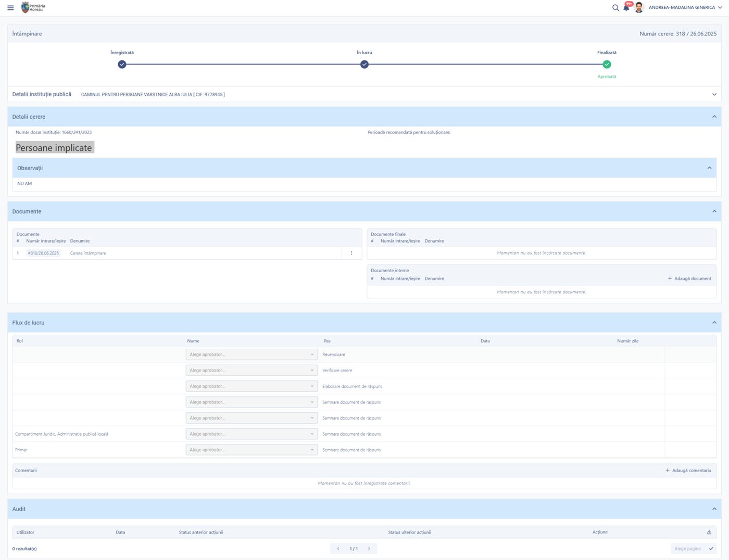The height and width of the screenshot is (560, 729).
Task: Open three-dot menu for Cerere întâmpinare
Action: point(351,253)
